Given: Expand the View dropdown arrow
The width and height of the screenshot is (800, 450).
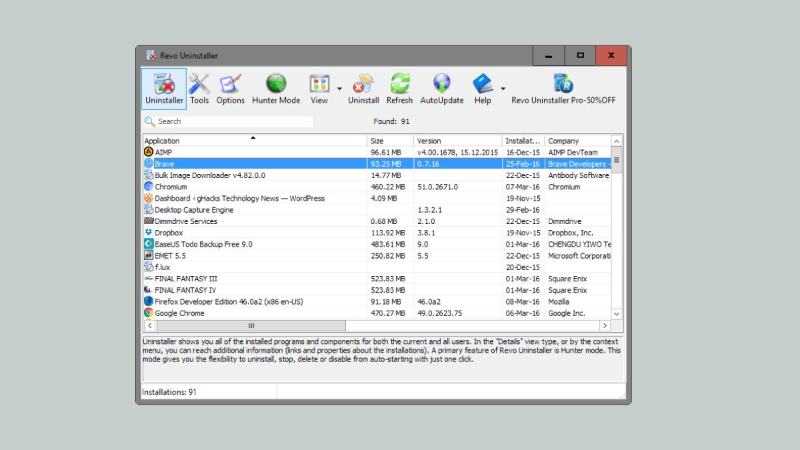Looking at the screenshot, I should click(x=339, y=89).
